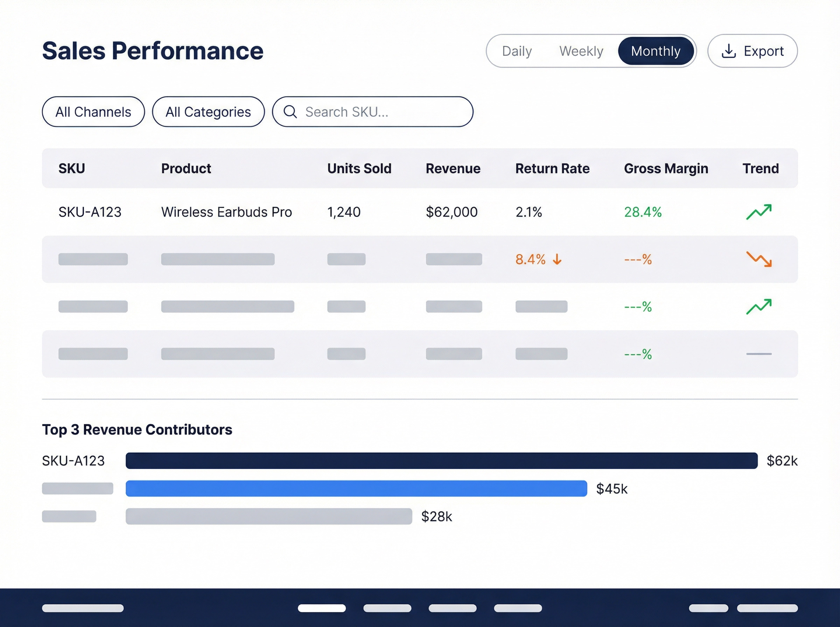Click SKU-A123 label in Top 3 chart
Image resolution: width=840 pixels, height=627 pixels.
pyautogui.click(x=73, y=460)
